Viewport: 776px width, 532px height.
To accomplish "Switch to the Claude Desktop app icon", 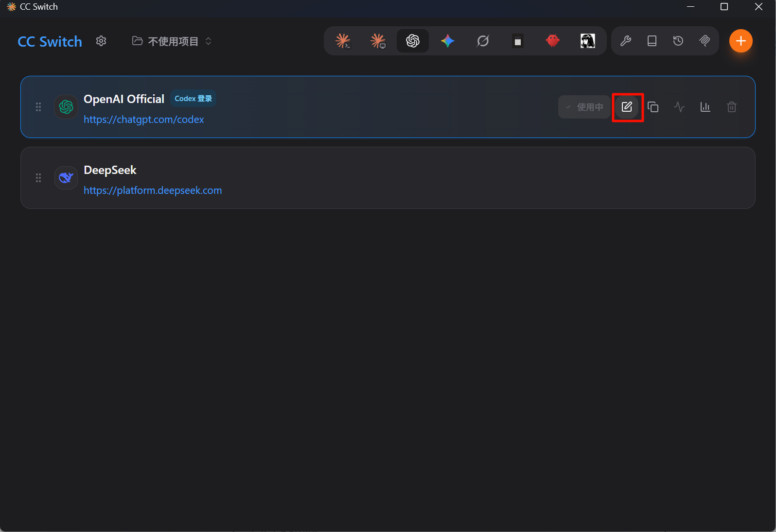I will (378, 41).
